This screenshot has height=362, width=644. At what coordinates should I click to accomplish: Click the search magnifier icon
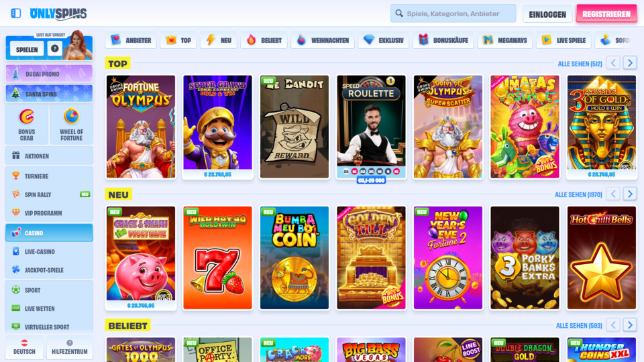coord(398,13)
